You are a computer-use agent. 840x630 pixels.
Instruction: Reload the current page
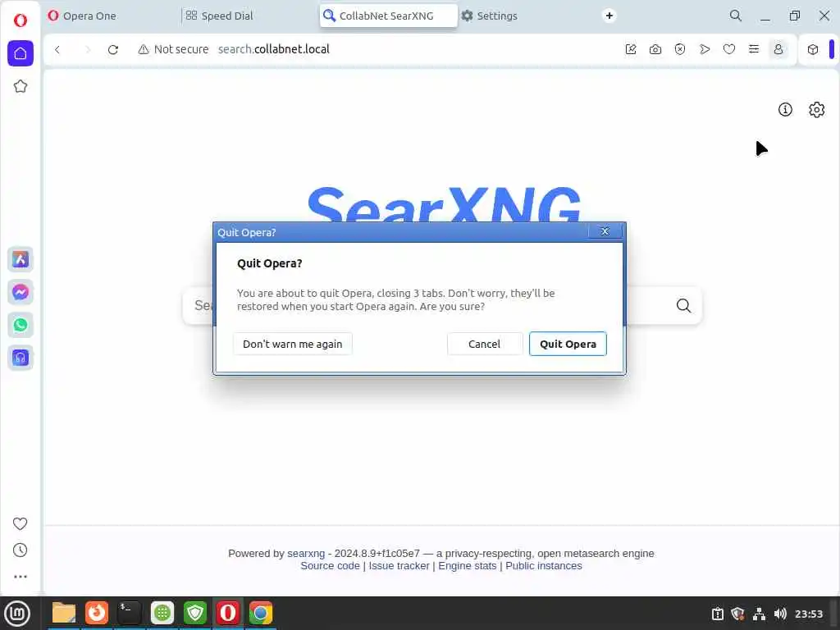point(113,49)
